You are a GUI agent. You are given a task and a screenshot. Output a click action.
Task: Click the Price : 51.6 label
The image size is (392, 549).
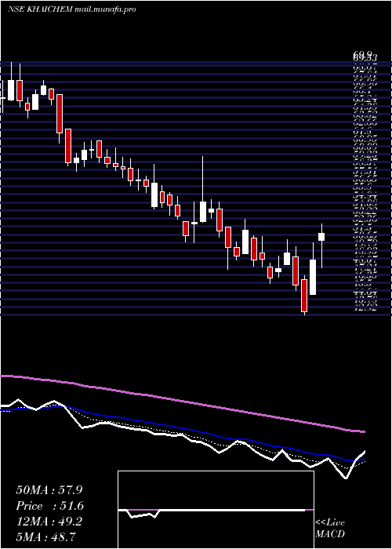coord(49,506)
